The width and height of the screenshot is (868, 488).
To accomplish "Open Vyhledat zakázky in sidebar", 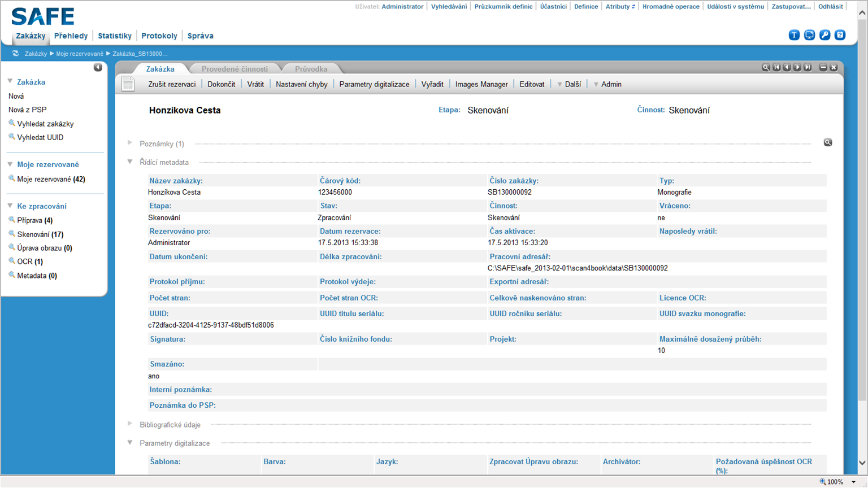I will tap(45, 124).
